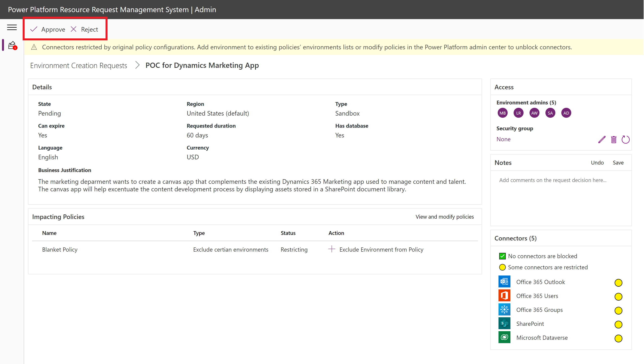
Task: Edit the security group with pencil icon
Action: pyautogui.click(x=602, y=139)
